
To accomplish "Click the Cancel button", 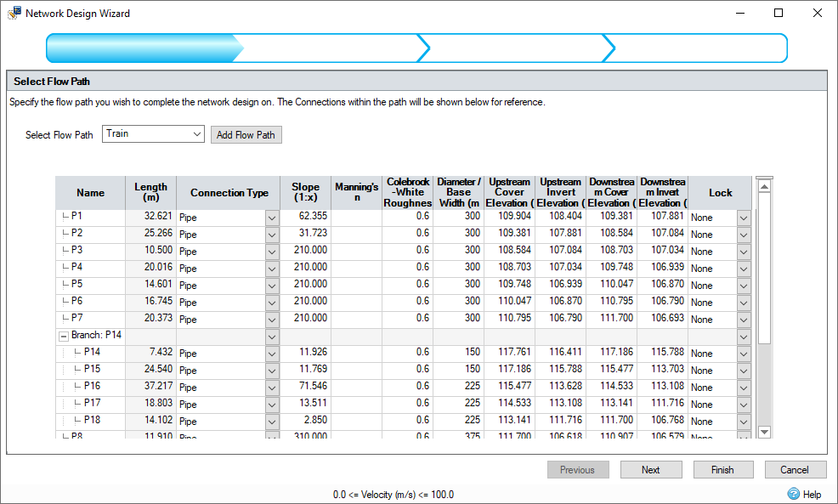I will pyautogui.click(x=796, y=470).
